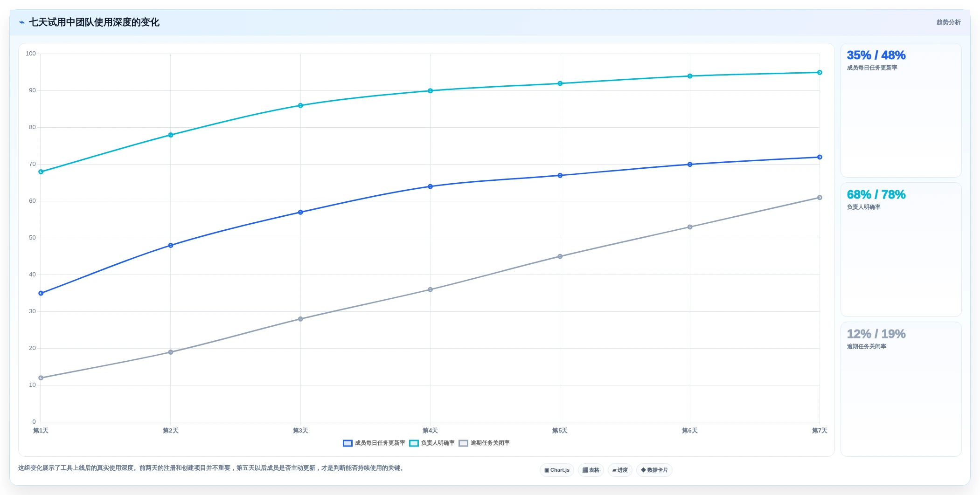
Task: Click the 第1天 x-axis label
Action: click(41, 431)
